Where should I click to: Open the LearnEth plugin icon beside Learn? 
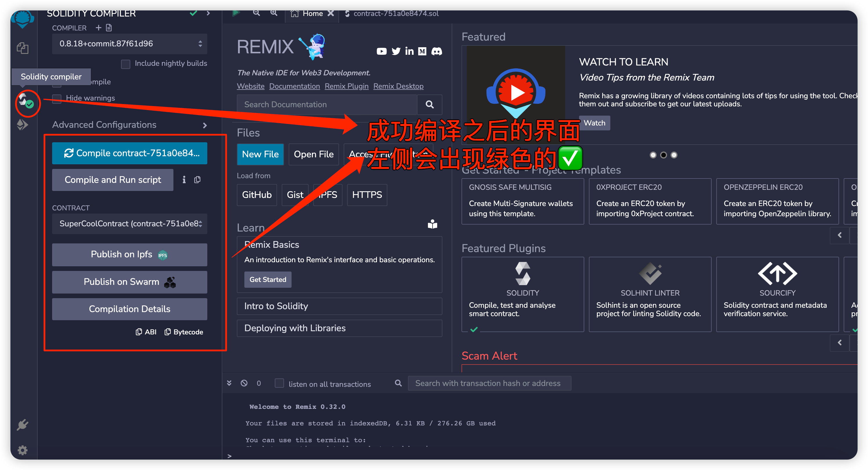click(432, 225)
